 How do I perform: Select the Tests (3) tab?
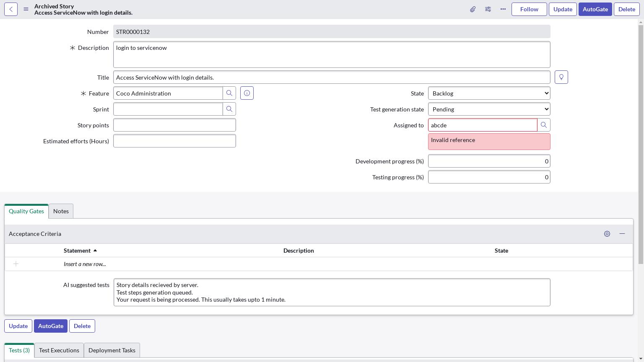19,350
